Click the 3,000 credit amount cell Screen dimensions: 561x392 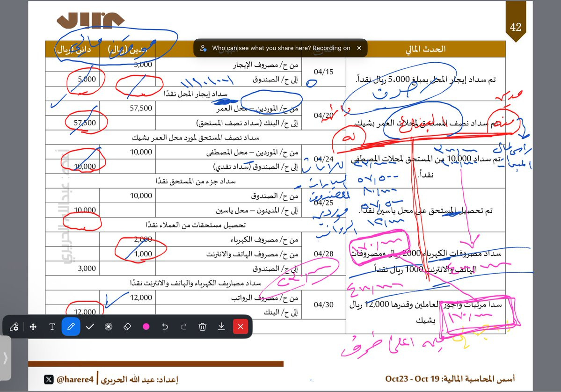click(73, 268)
